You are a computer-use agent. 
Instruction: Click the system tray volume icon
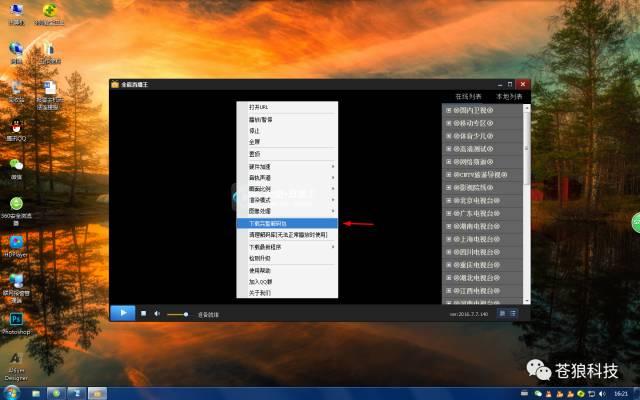(x=602, y=393)
